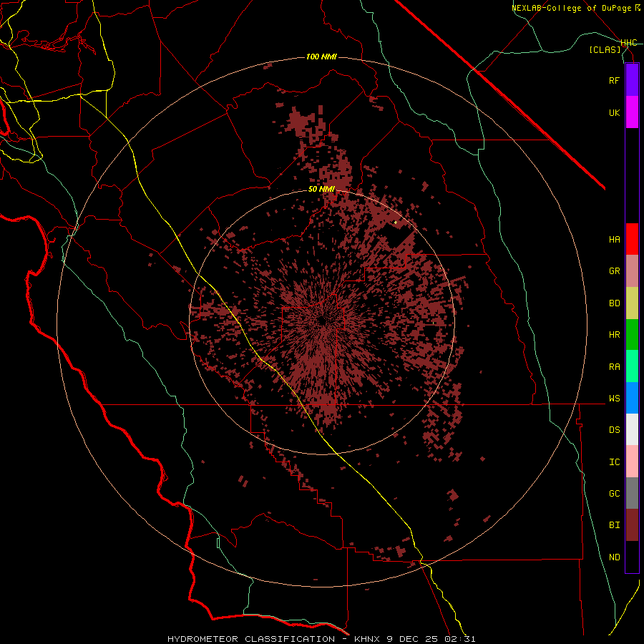Click the GR legend label
This screenshot has height=644, width=644.
point(614,271)
